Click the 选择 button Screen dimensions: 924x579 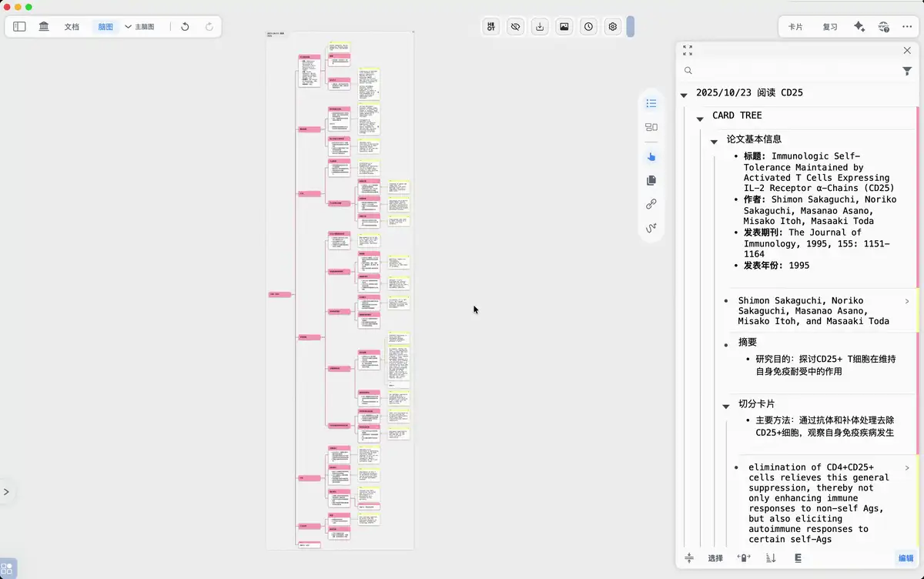pos(715,557)
